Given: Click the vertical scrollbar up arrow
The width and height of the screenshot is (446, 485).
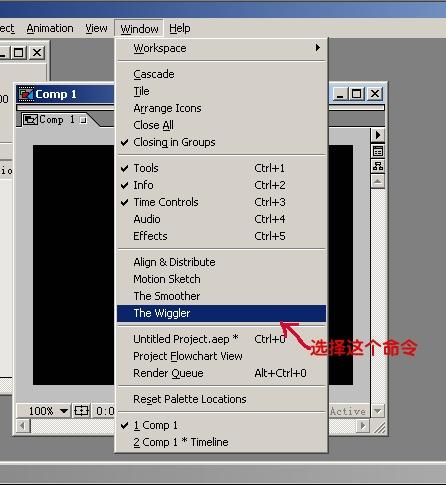Looking at the screenshot, I should [378, 182].
